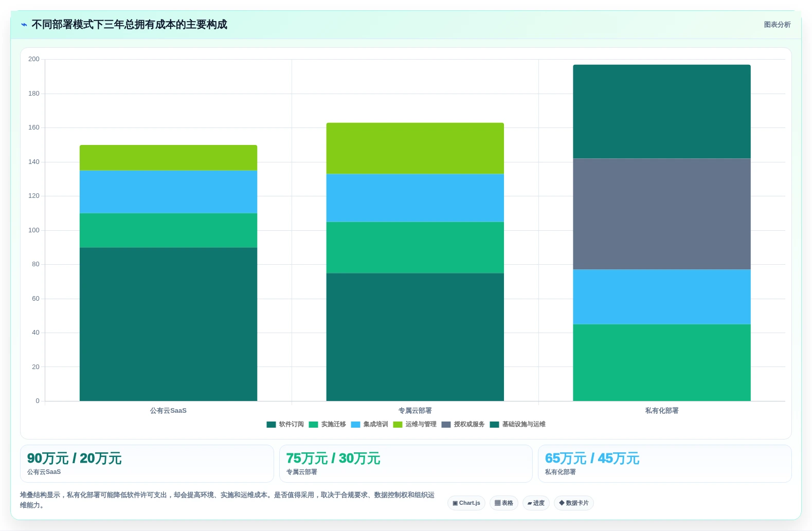812x531 pixels.
Task: Select top dark teal 基础设施与运维 segment of 私有化部署 bar
Action: 662,112
